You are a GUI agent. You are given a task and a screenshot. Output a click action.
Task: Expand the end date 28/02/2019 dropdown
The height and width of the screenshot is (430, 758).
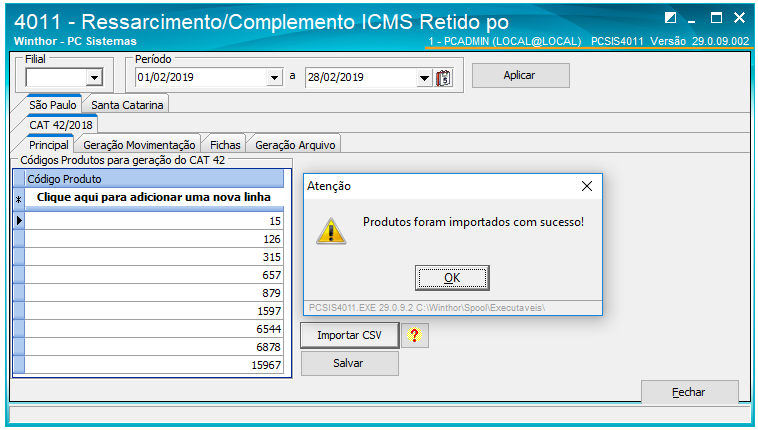[424, 77]
